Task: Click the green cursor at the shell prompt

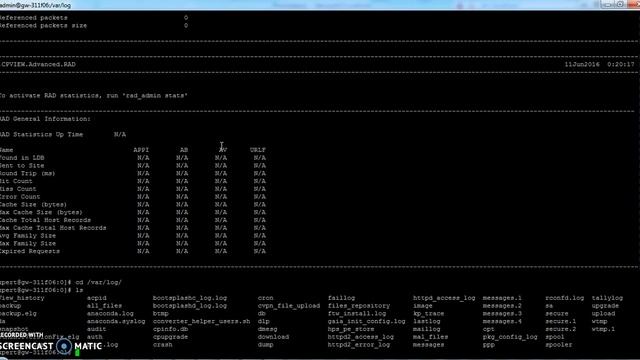Action: click(x=78, y=353)
